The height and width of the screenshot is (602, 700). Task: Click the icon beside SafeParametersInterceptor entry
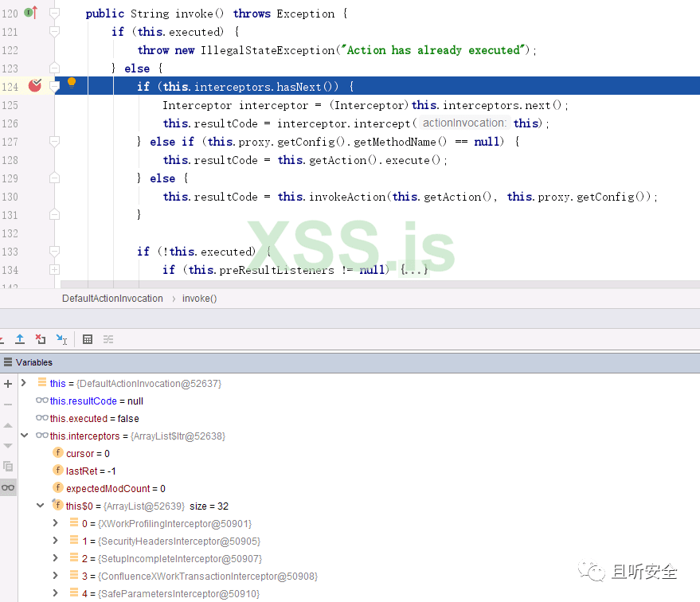pos(74,592)
